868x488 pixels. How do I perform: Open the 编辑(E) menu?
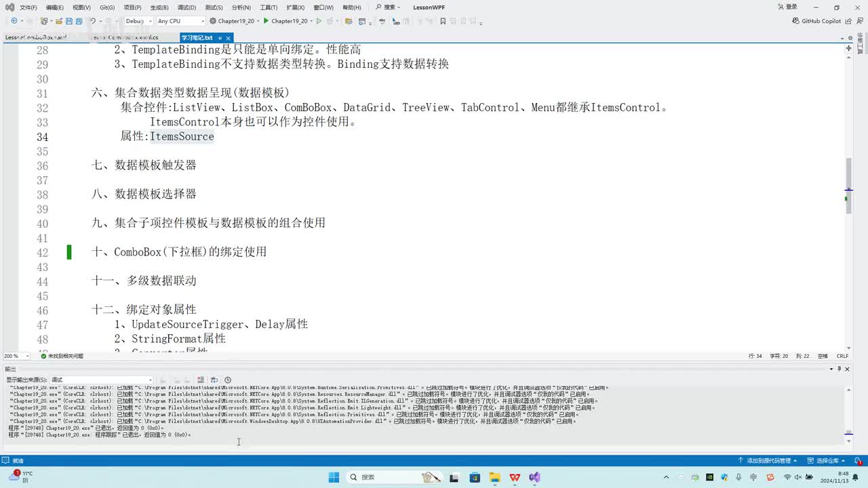point(55,7)
